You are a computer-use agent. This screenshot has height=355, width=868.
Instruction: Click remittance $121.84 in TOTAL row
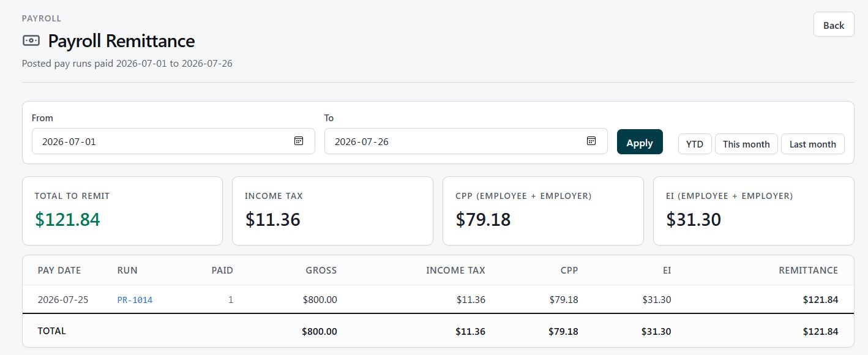click(x=821, y=332)
